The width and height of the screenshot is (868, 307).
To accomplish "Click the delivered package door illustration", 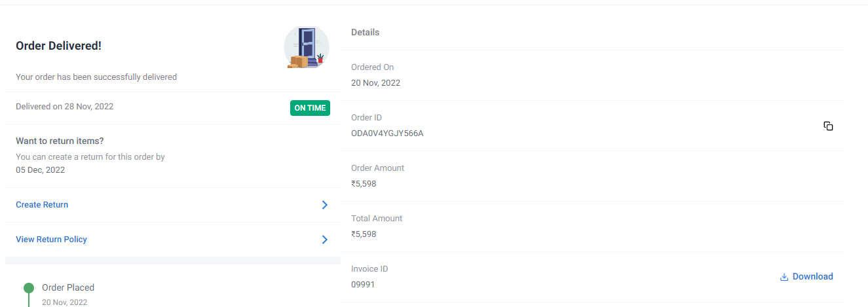I will [307, 47].
